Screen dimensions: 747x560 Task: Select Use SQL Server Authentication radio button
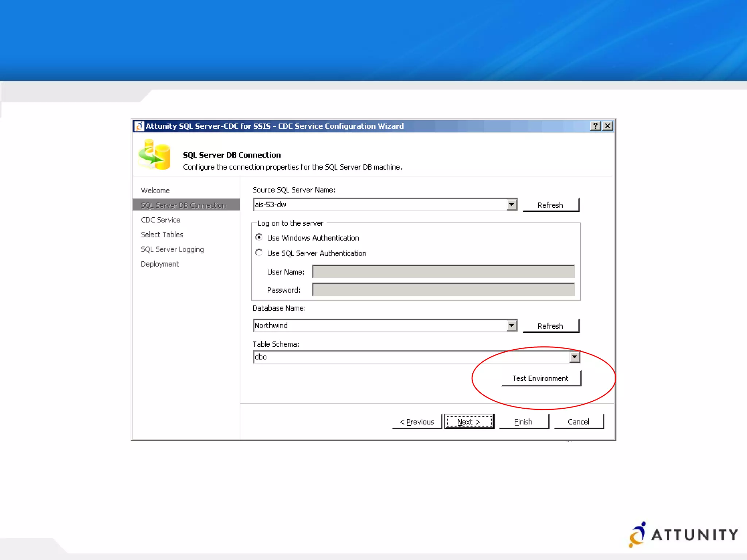[x=259, y=253]
